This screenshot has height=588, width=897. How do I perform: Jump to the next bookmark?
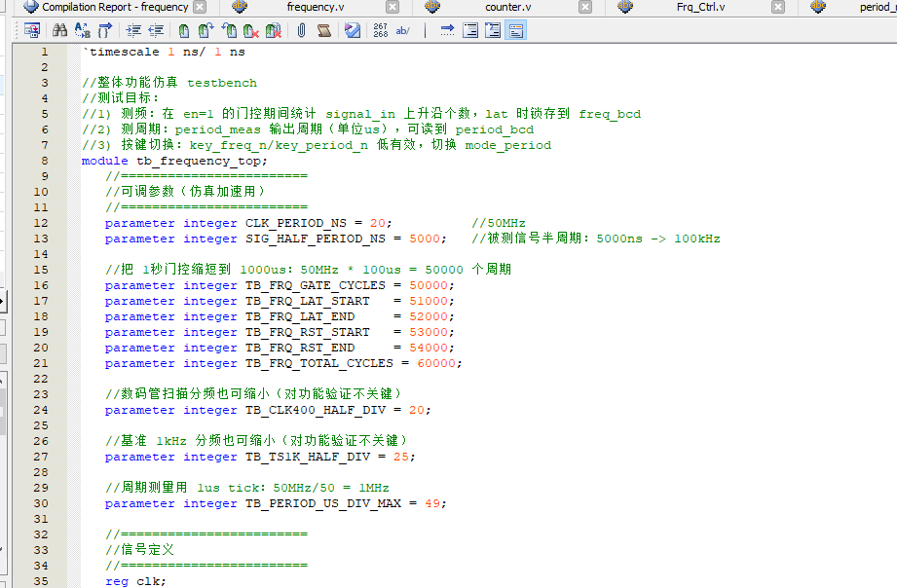(206, 30)
